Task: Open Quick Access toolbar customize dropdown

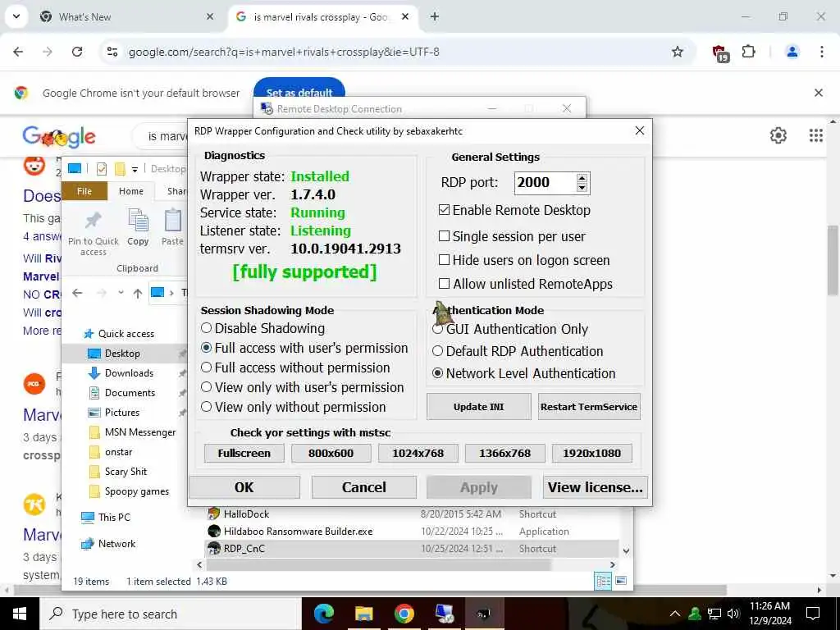Action: [x=135, y=169]
